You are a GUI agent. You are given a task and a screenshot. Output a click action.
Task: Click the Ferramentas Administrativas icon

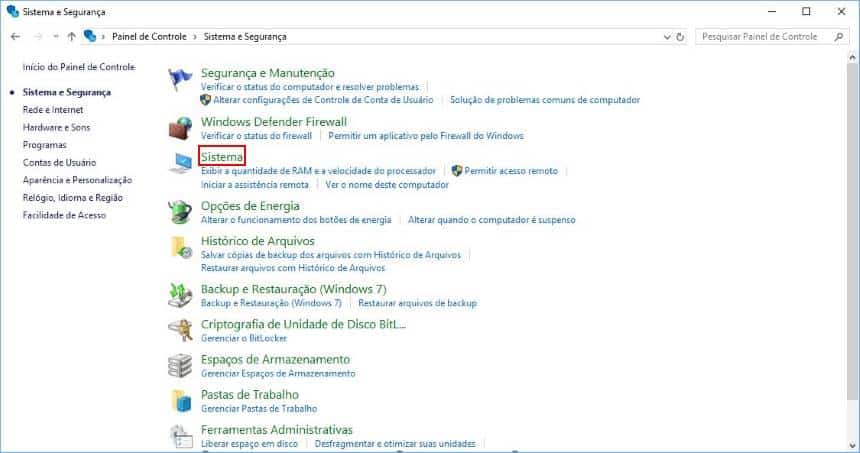[x=181, y=437]
